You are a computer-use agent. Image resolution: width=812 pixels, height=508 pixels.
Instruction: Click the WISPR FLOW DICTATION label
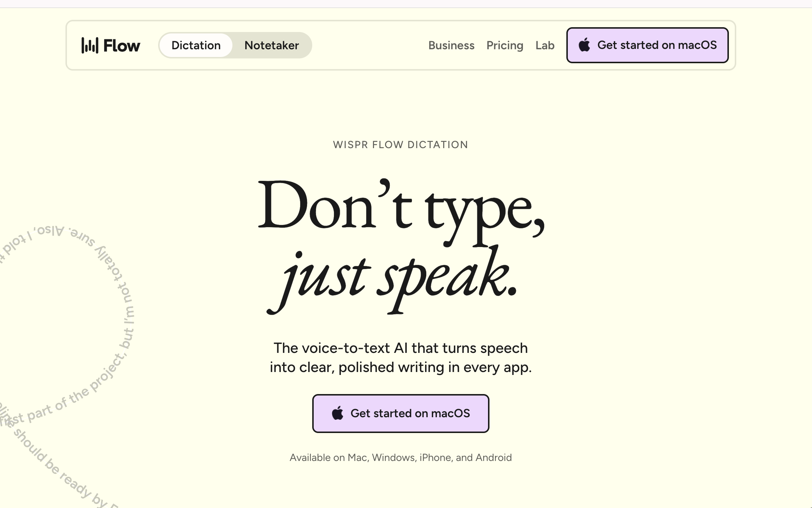pyautogui.click(x=400, y=145)
